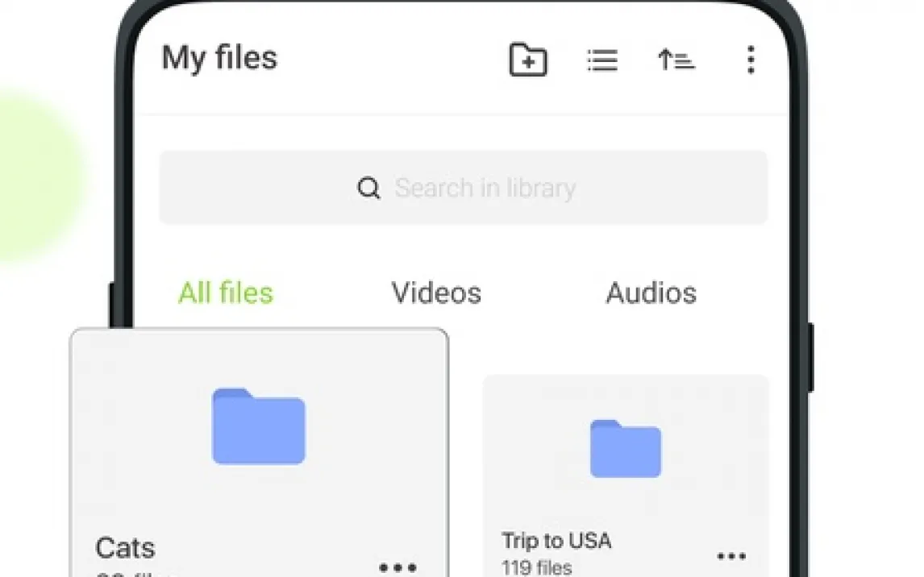Switch to list view icon
The image size is (924, 577).
(602, 60)
